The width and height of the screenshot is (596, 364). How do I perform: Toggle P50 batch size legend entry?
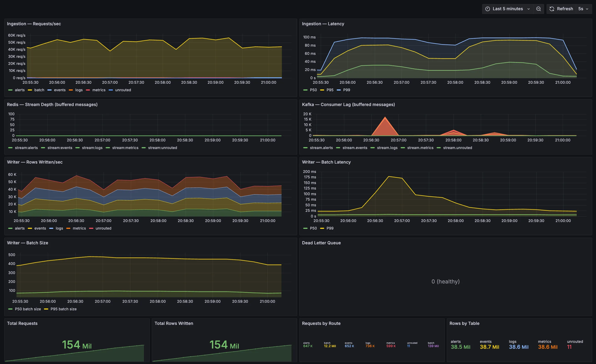pyautogui.click(x=28, y=309)
